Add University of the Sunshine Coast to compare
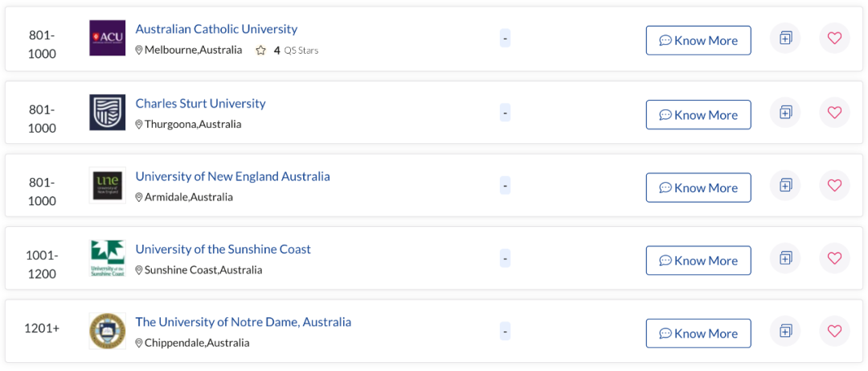868x371 pixels. 785,258
